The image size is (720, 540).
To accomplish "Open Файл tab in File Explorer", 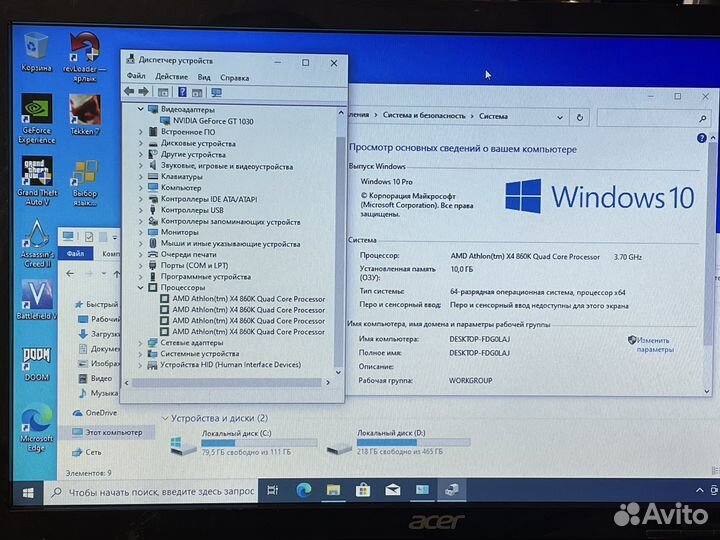I will click(x=76, y=253).
